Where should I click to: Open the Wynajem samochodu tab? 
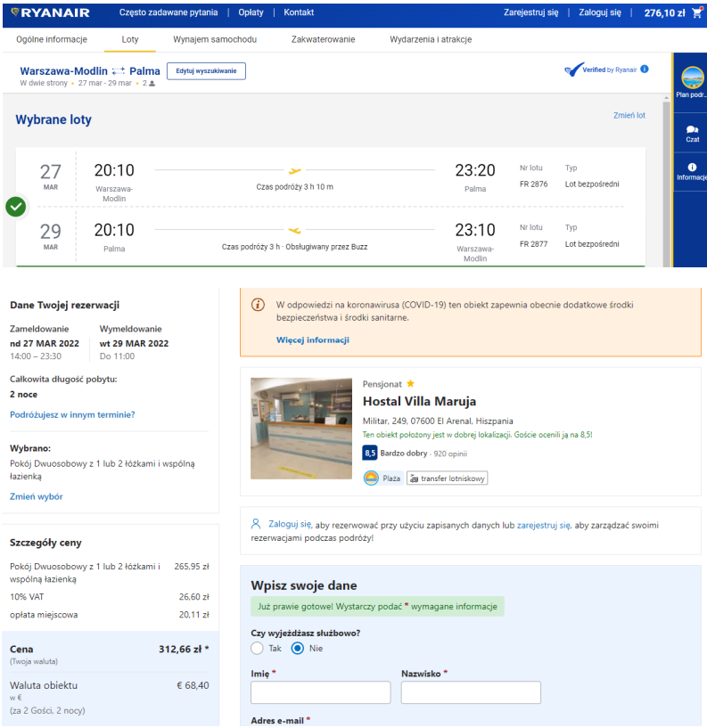[x=215, y=39]
